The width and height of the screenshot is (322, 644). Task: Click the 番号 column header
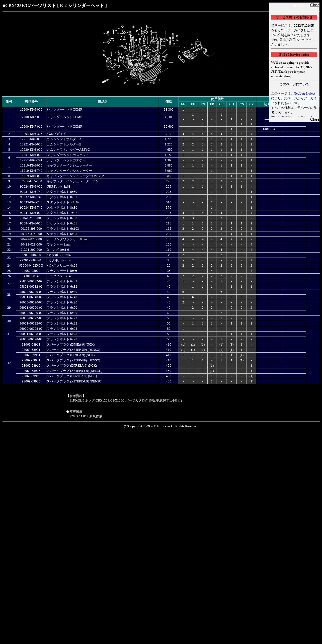tap(9, 102)
